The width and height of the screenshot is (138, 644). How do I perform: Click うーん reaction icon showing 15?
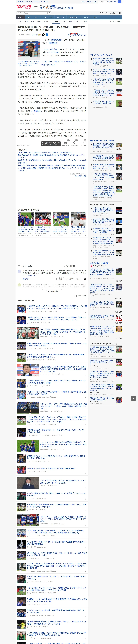tap(77, 279)
